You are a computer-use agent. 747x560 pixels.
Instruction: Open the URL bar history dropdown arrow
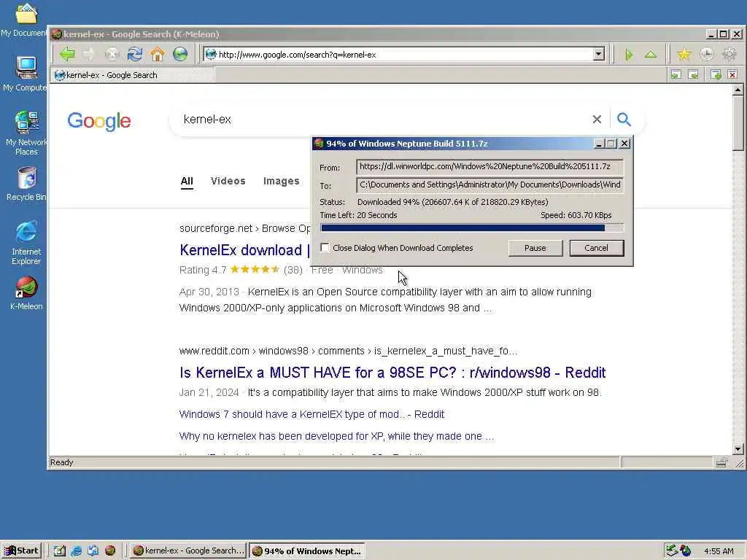point(599,54)
